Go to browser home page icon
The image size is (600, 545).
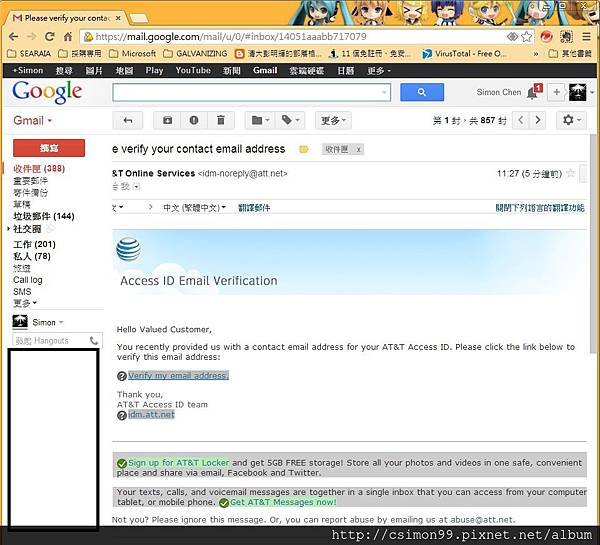(x=68, y=37)
